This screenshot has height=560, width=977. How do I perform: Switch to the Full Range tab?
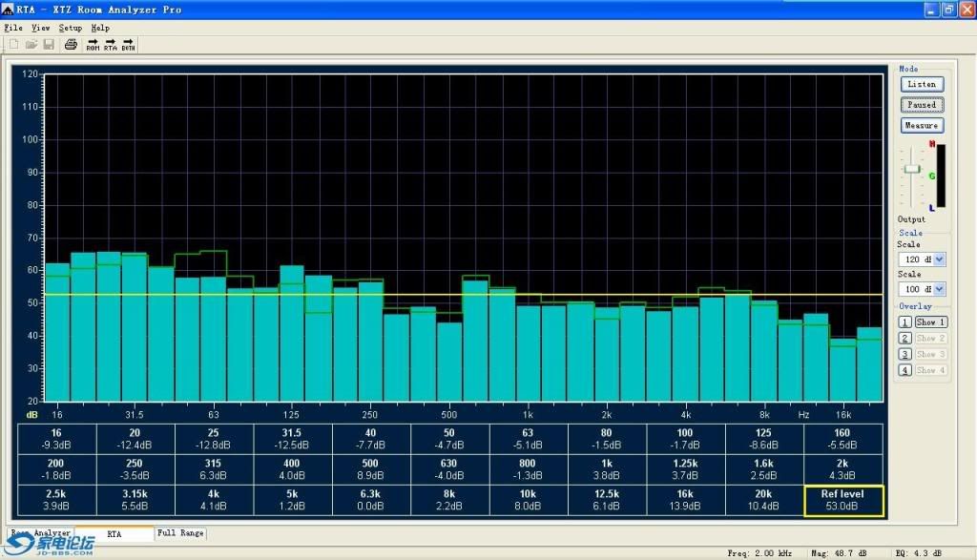[180, 533]
